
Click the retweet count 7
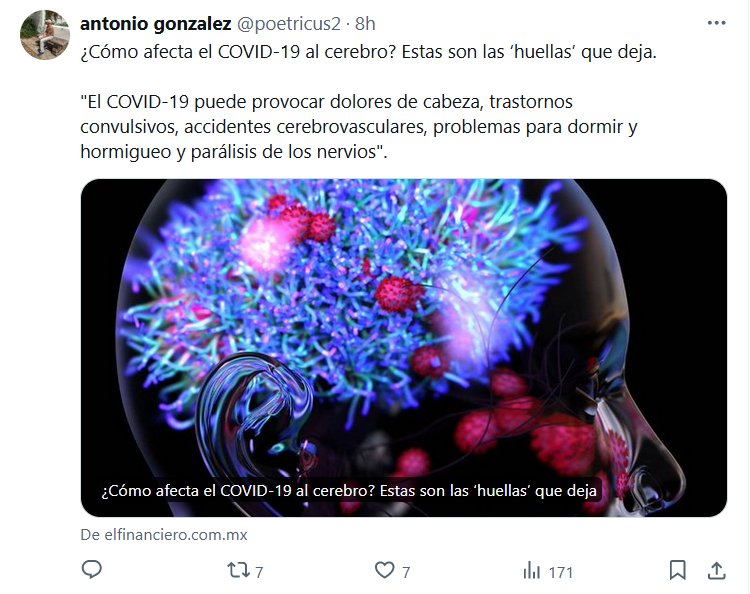[x=259, y=572]
